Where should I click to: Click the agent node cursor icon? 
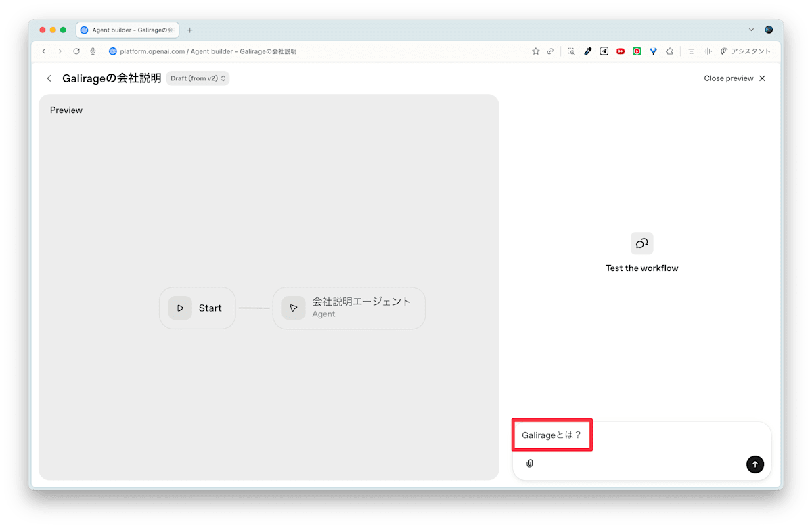(x=294, y=308)
